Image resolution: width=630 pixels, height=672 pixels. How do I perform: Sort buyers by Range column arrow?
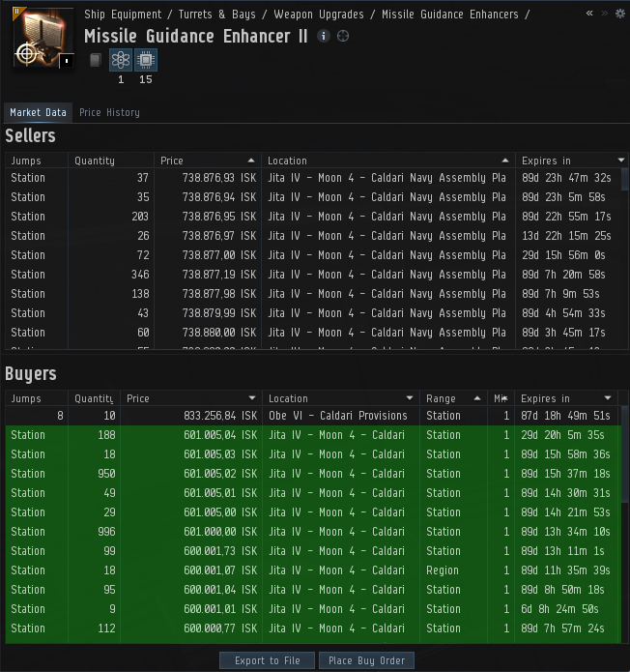pos(477,398)
